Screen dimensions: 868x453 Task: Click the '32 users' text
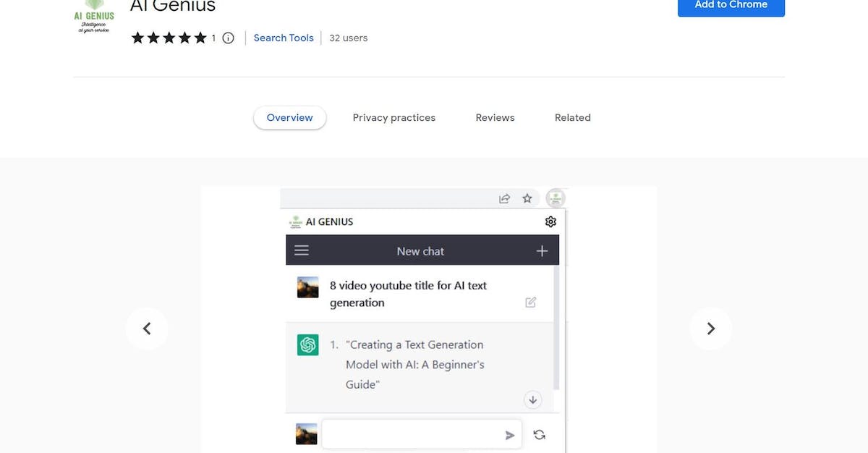click(x=349, y=38)
